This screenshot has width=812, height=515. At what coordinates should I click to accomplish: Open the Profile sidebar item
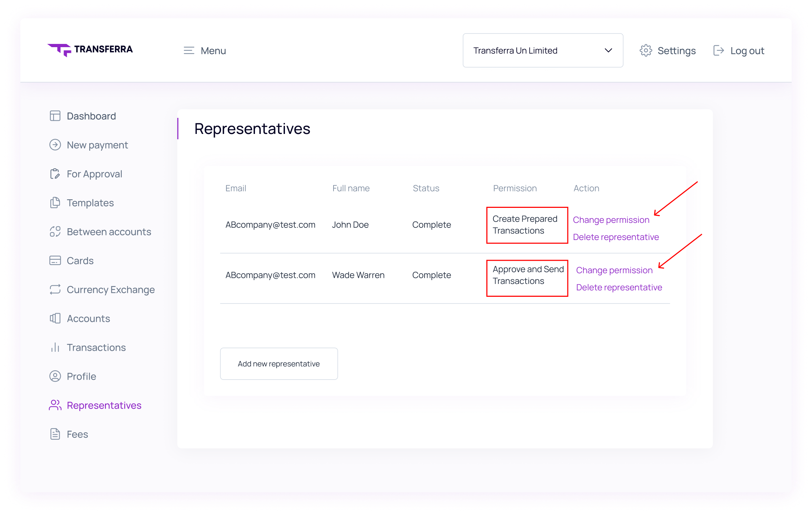[81, 376]
